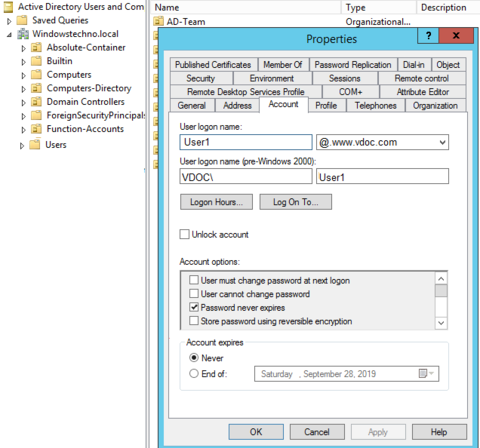Click the User logon name field containing User1

[246, 142]
